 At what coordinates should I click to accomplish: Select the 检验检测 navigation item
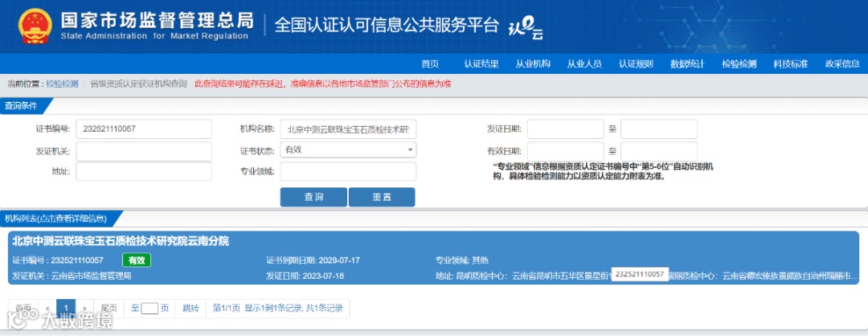(739, 64)
